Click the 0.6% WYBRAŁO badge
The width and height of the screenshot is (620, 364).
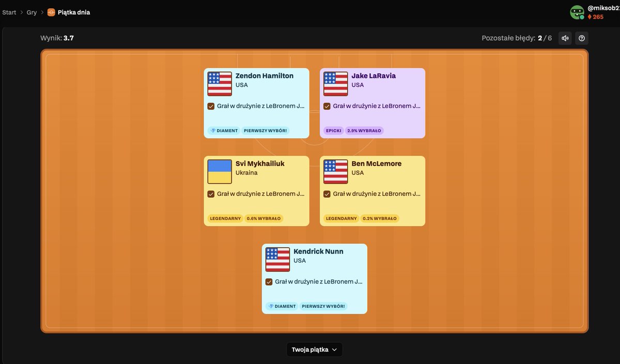264,218
